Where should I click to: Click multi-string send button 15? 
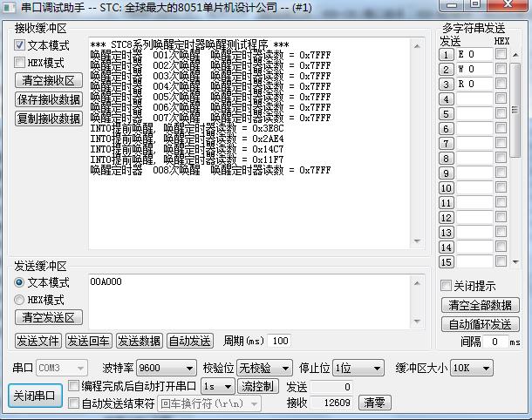point(446,261)
